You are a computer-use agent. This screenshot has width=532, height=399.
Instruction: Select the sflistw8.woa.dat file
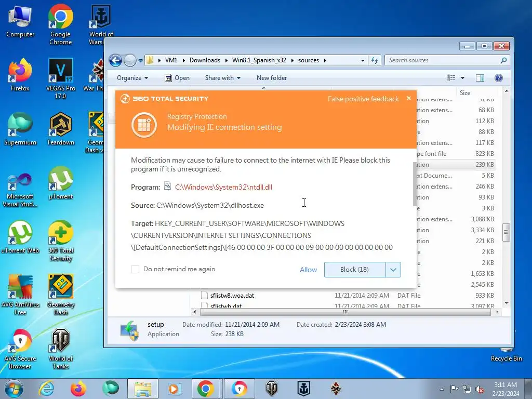pyautogui.click(x=232, y=296)
